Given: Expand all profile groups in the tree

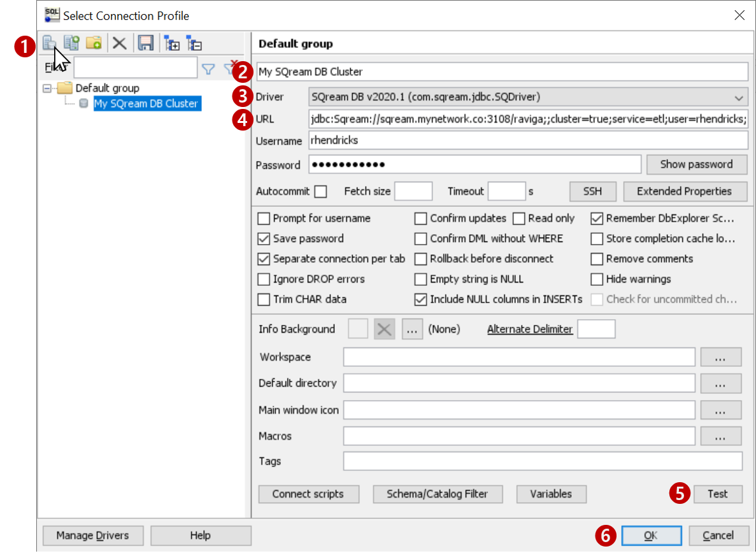Looking at the screenshot, I should (171, 42).
